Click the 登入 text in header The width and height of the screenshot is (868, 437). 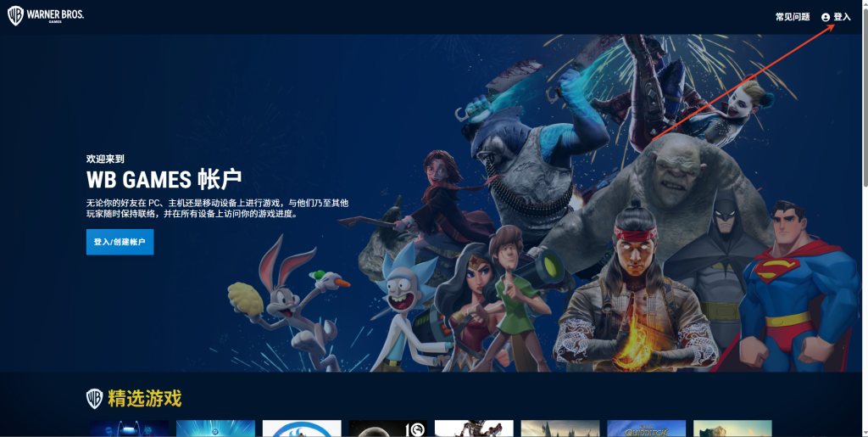point(842,17)
